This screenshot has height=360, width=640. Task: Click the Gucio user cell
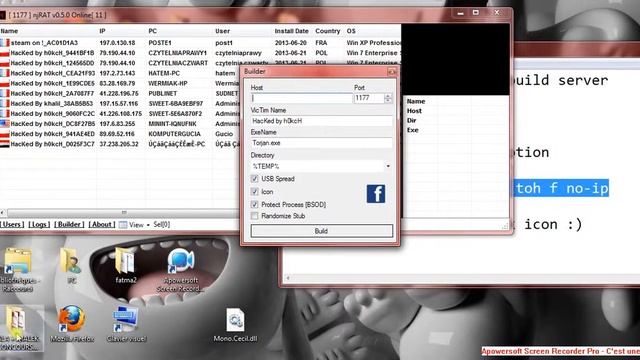point(224,134)
